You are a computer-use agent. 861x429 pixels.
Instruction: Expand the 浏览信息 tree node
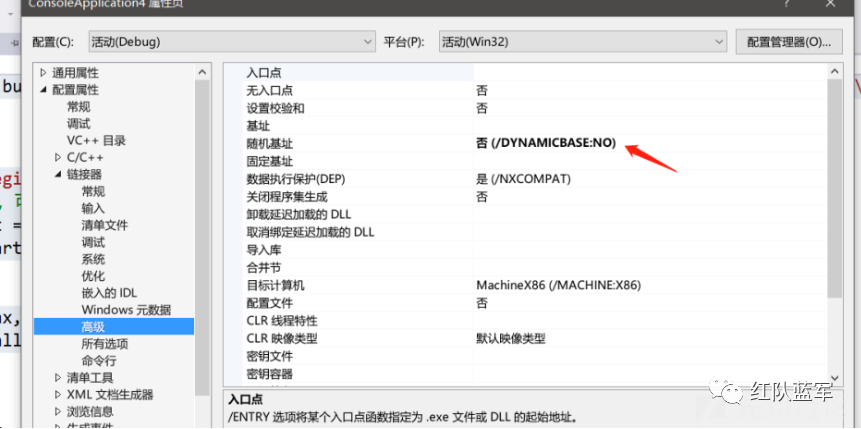click(x=58, y=411)
